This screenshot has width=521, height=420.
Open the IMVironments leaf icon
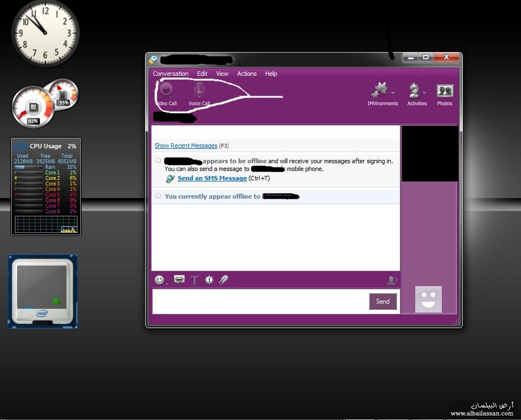[x=380, y=90]
